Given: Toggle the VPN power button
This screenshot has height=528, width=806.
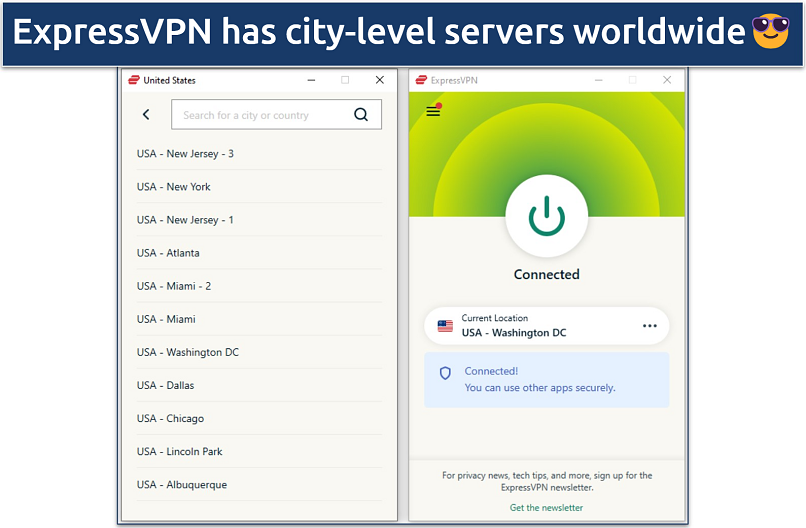Looking at the screenshot, I should tap(546, 216).
